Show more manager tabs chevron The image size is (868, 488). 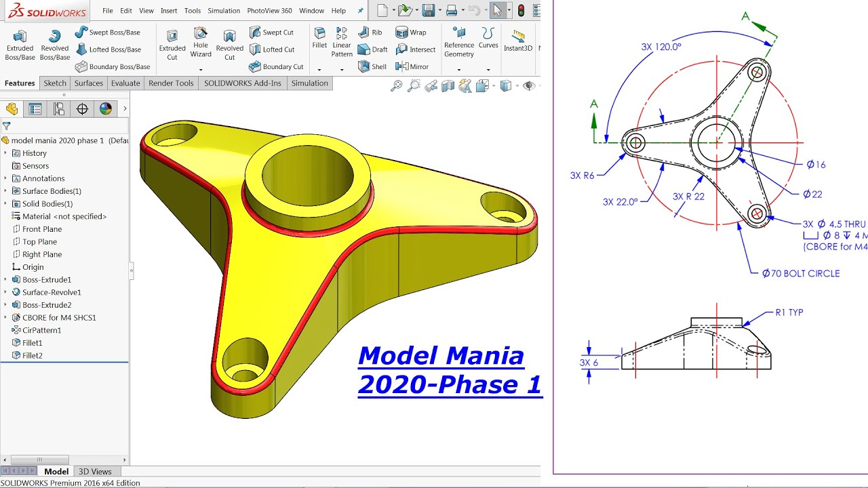tap(125, 109)
